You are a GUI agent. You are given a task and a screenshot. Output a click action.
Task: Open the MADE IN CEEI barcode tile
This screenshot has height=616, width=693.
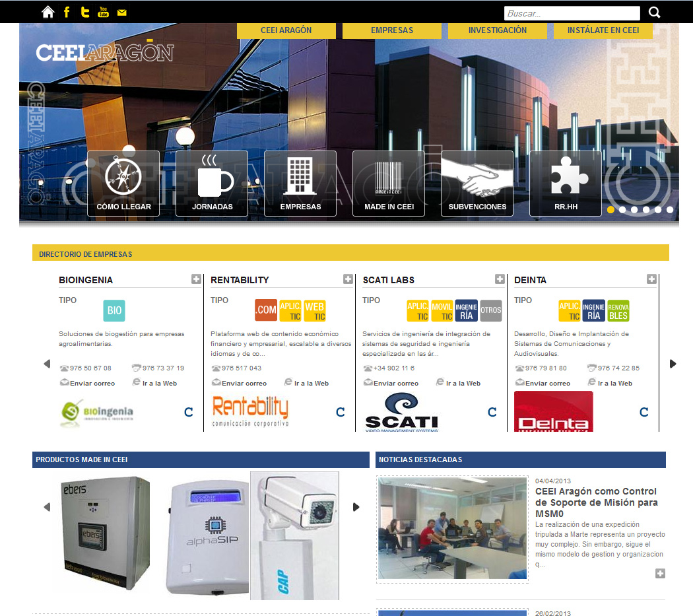[389, 184]
